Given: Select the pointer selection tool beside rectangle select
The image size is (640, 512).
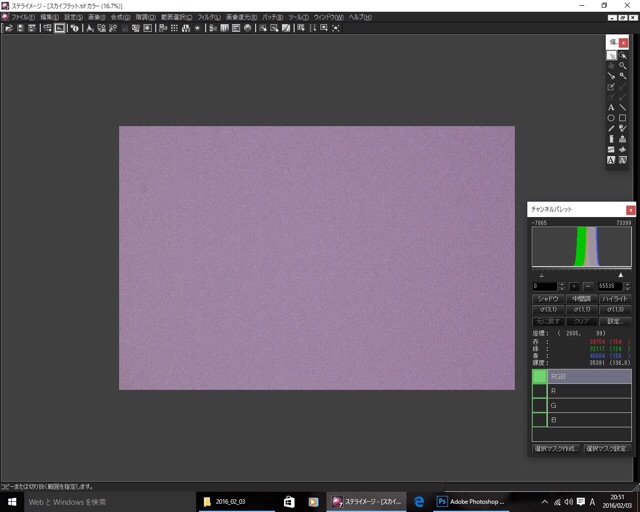Looking at the screenshot, I should click(622, 55).
